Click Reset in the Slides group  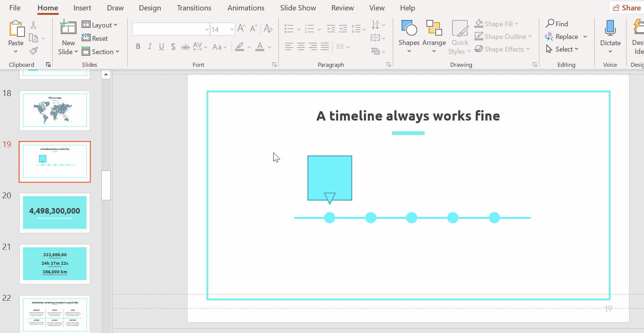95,38
